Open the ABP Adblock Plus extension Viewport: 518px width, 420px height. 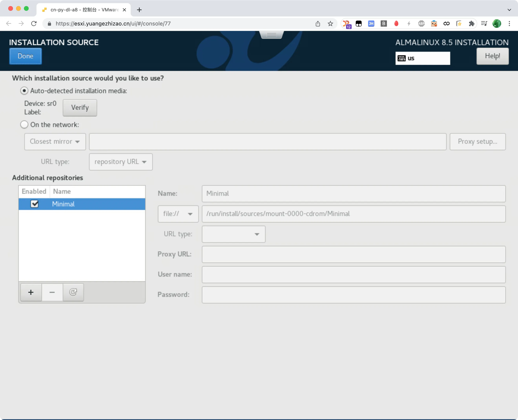421,24
